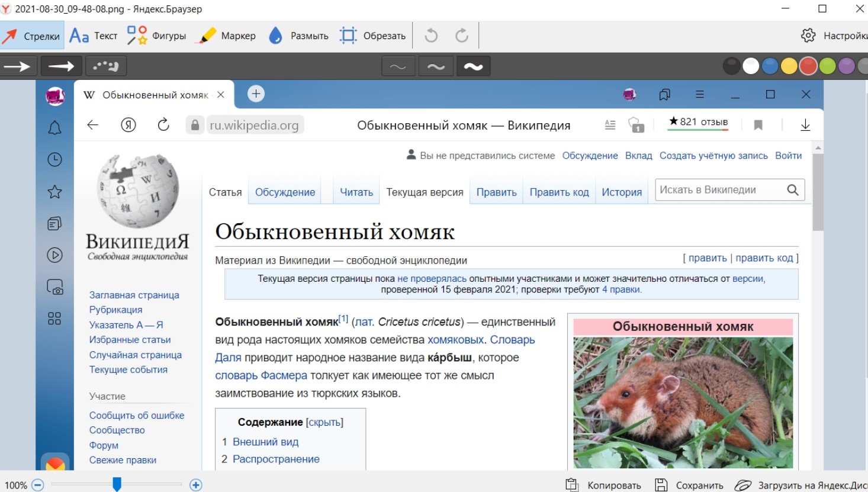Select the Стрелки arrows tool

pyautogui.click(x=32, y=36)
